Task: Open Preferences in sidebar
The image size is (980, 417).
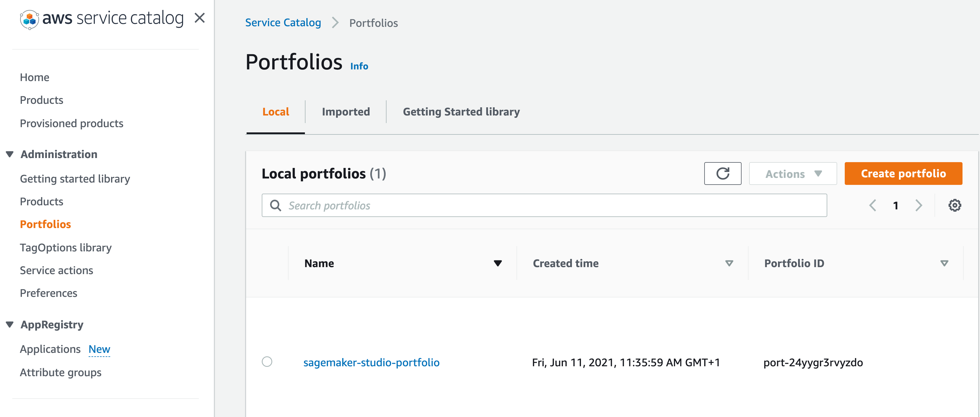Action: (x=48, y=293)
